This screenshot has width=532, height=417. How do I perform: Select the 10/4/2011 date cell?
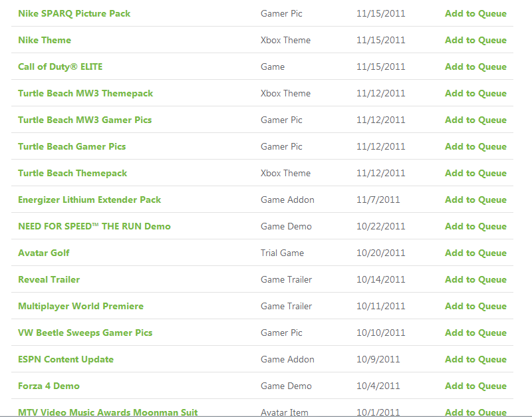(378, 386)
